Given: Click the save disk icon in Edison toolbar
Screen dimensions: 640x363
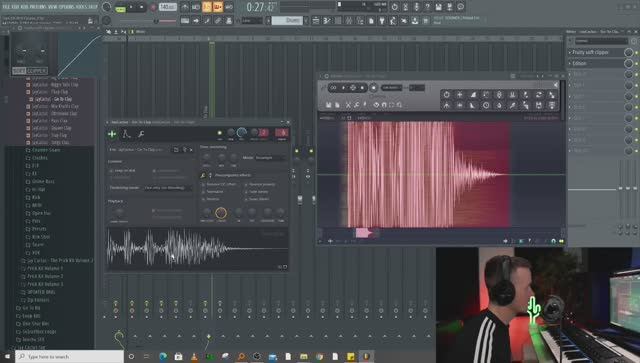Looking at the screenshot, I should (328, 105).
